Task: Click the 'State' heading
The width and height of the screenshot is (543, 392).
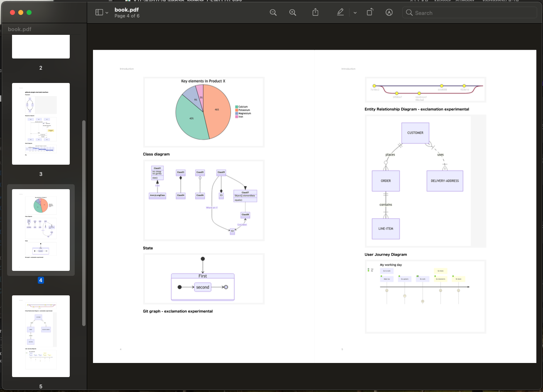Action: click(148, 248)
